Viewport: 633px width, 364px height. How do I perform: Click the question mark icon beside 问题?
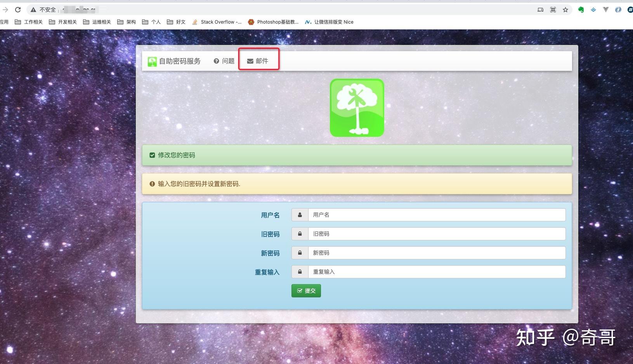216,61
